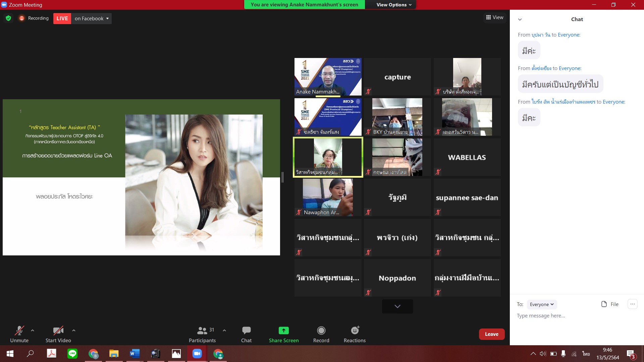This screenshot has height=362, width=644.
Task: Click the green encryption shield icon
Action: pyautogui.click(x=8, y=18)
